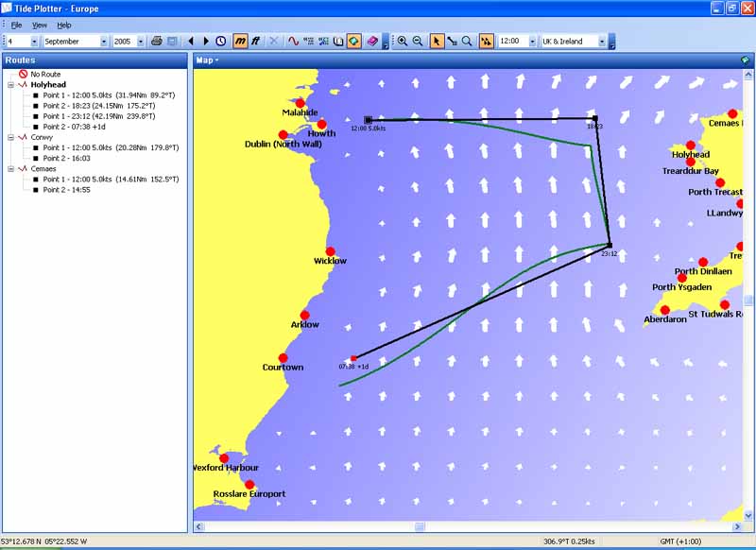The height and width of the screenshot is (550, 756).
Task: Click the zoom in magnifier icon
Action: pos(403,42)
